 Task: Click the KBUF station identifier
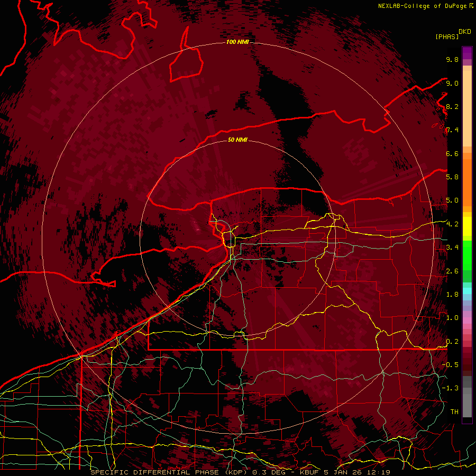tap(309, 472)
